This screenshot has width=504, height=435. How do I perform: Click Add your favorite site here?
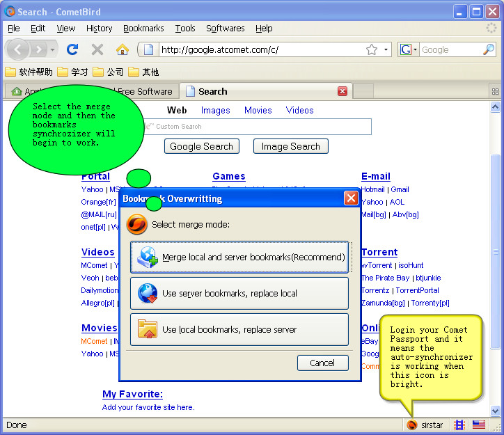click(x=148, y=407)
